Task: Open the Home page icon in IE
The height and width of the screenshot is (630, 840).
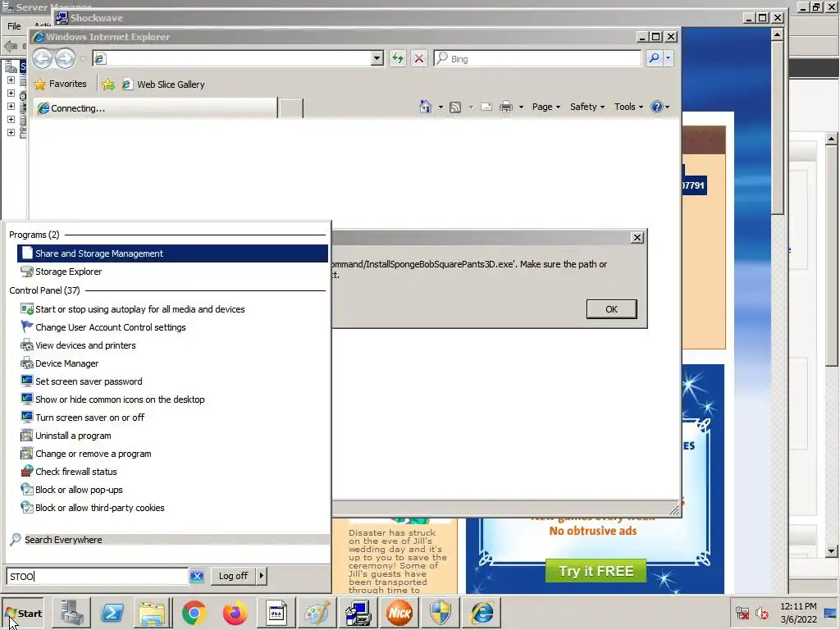Action: pos(426,107)
